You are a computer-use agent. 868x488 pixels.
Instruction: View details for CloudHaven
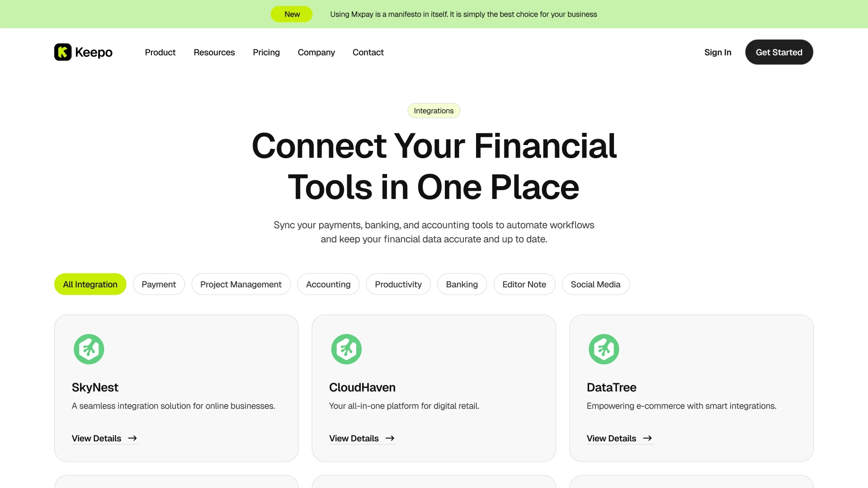pyautogui.click(x=362, y=438)
